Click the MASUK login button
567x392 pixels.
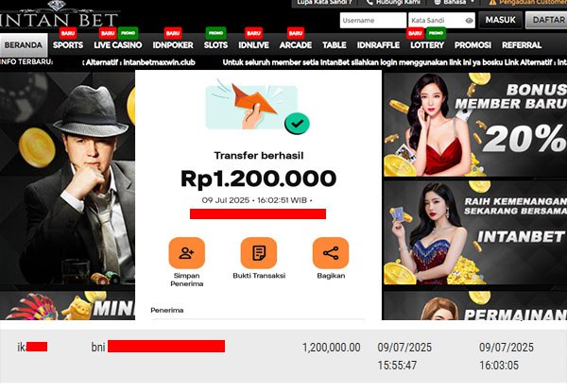click(501, 20)
